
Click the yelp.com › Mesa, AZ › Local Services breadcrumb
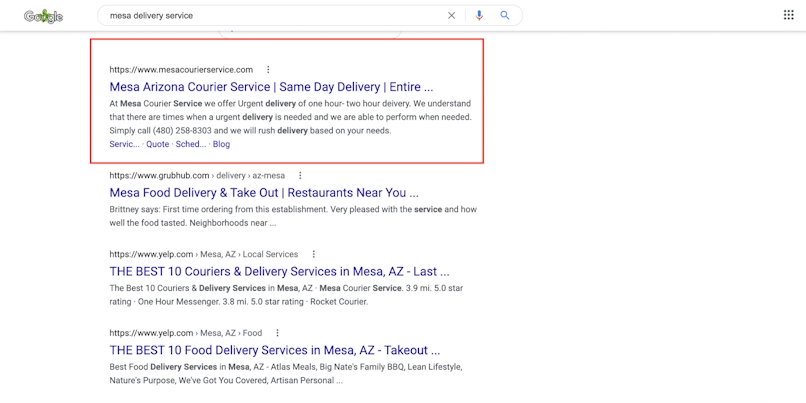204,254
